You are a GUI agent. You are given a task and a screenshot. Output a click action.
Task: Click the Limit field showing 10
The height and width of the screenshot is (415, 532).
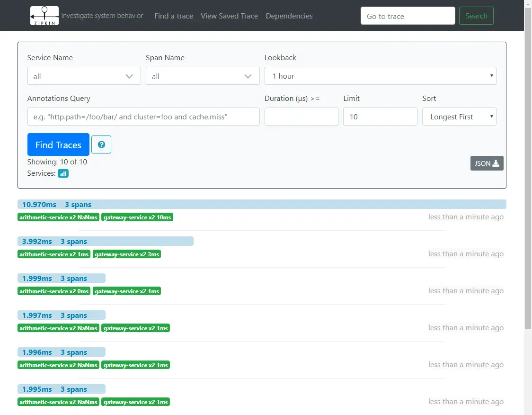[380, 117]
